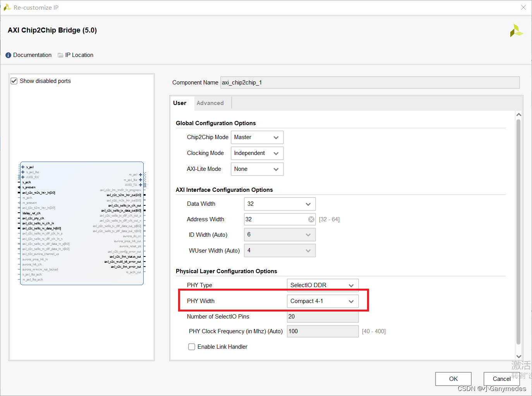This screenshot has height=396, width=532.
Task: Open the IP Location link
Action: tap(79, 55)
